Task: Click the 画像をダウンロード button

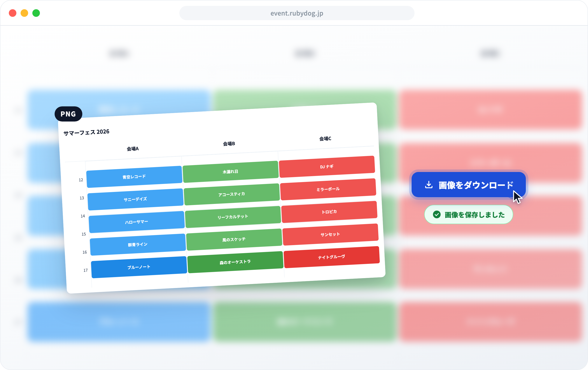Action: pyautogui.click(x=468, y=185)
